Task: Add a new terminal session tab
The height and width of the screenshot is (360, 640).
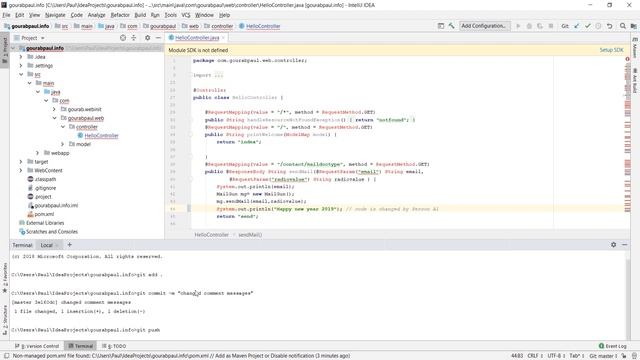Action: pyautogui.click(x=69, y=244)
